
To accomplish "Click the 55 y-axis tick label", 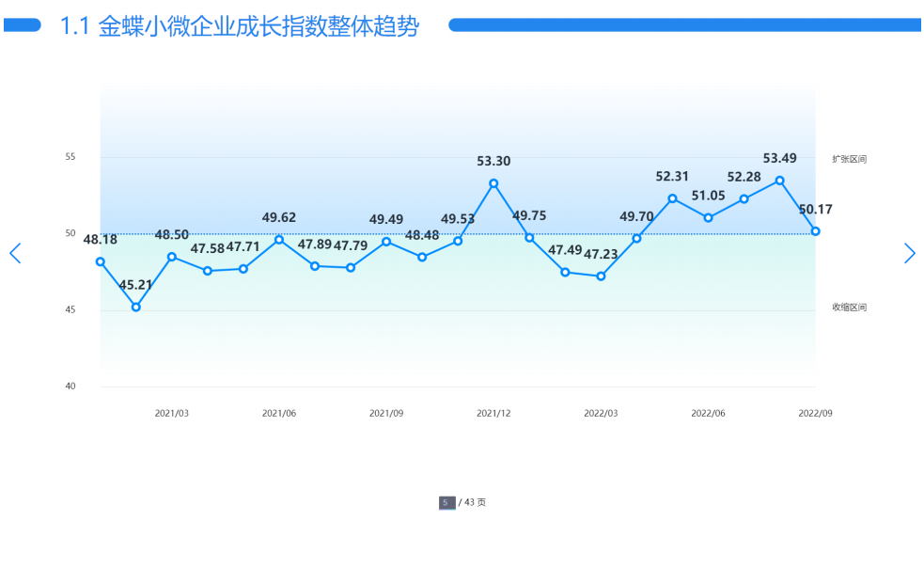I will click(x=70, y=157).
